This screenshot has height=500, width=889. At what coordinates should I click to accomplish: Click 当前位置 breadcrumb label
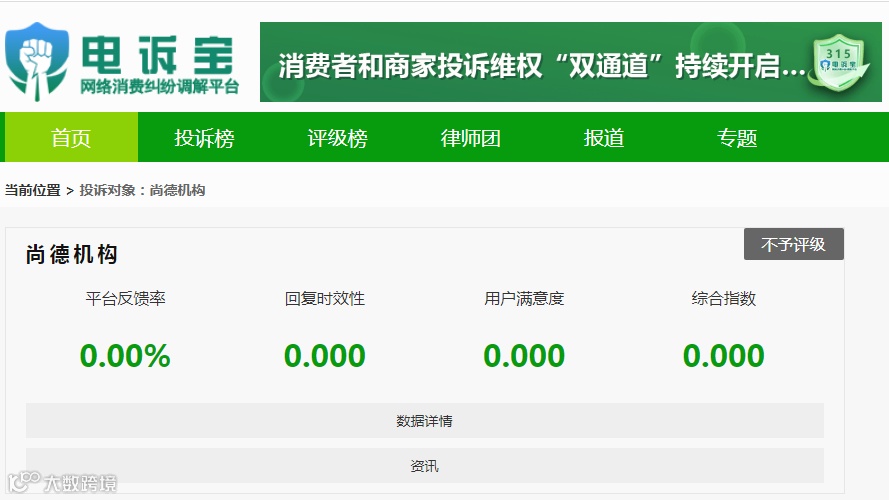click(33, 190)
